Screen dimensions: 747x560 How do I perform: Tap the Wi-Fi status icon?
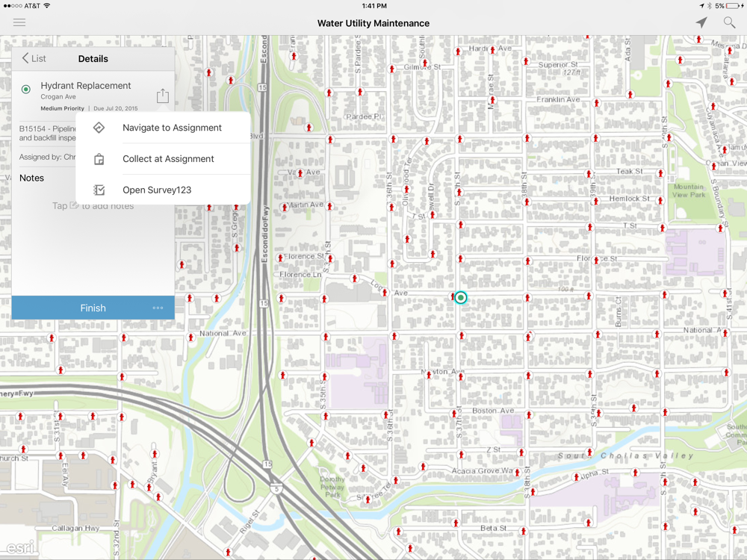46,6
